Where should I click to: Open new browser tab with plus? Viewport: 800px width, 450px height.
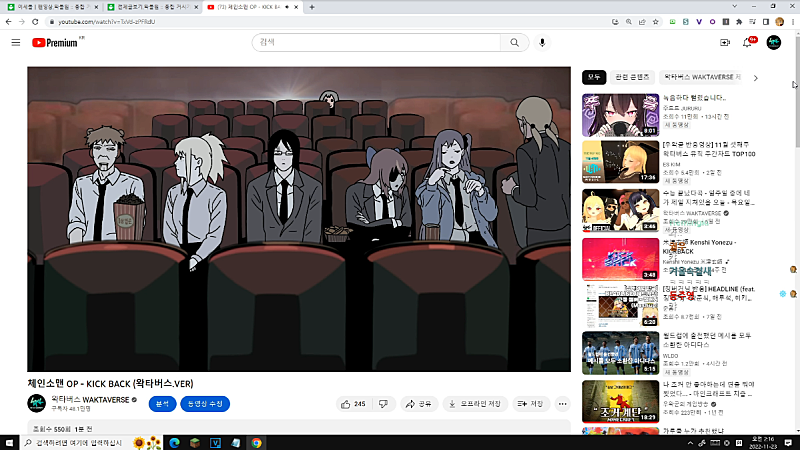point(312,7)
